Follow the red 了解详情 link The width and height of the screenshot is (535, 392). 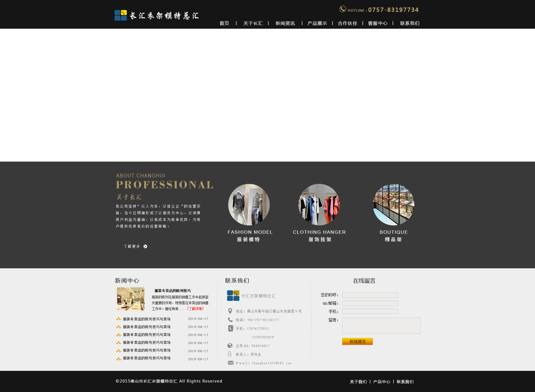(195, 309)
